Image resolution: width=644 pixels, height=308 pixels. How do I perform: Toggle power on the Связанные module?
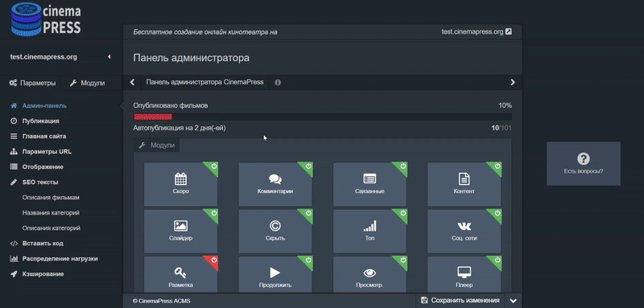(403, 166)
